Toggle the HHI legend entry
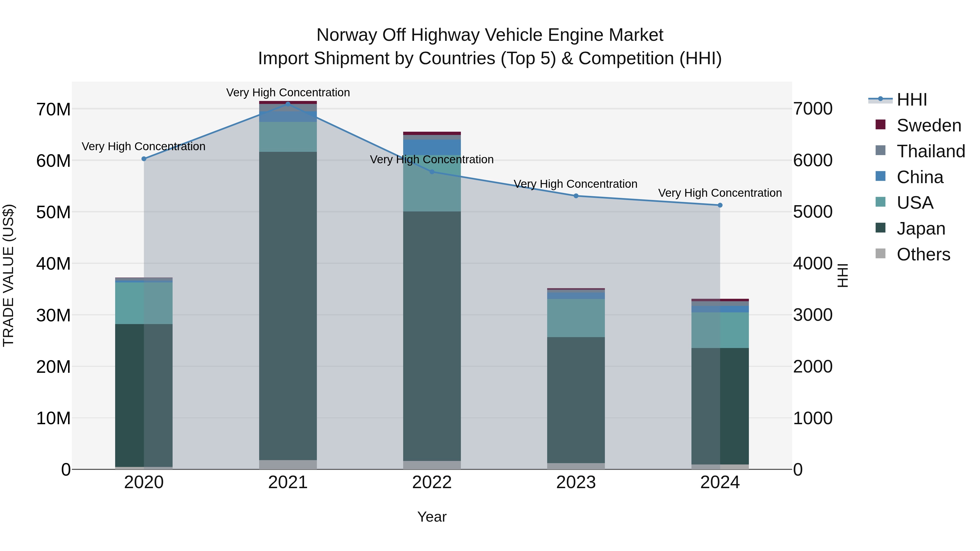The height and width of the screenshot is (551, 980). click(x=898, y=100)
